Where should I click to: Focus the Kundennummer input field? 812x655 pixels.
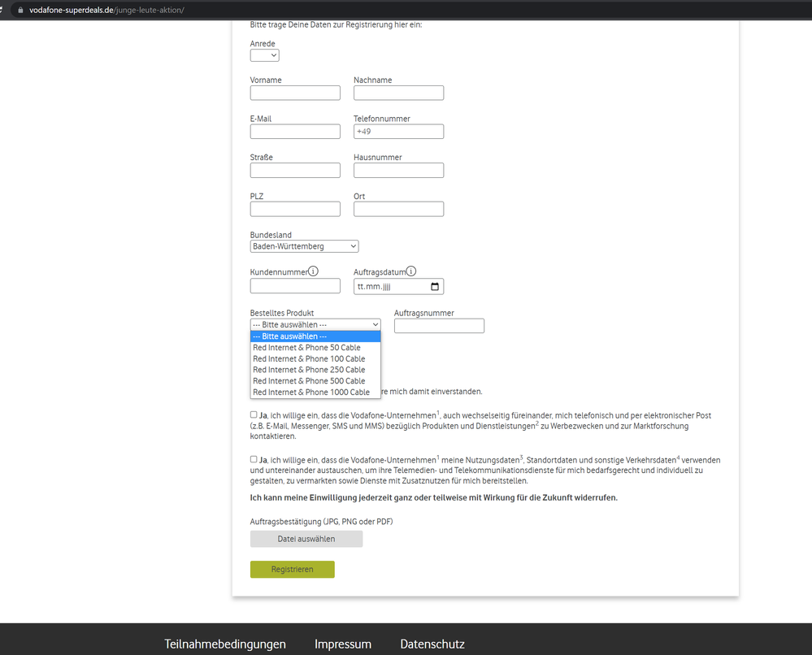(x=295, y=286)
